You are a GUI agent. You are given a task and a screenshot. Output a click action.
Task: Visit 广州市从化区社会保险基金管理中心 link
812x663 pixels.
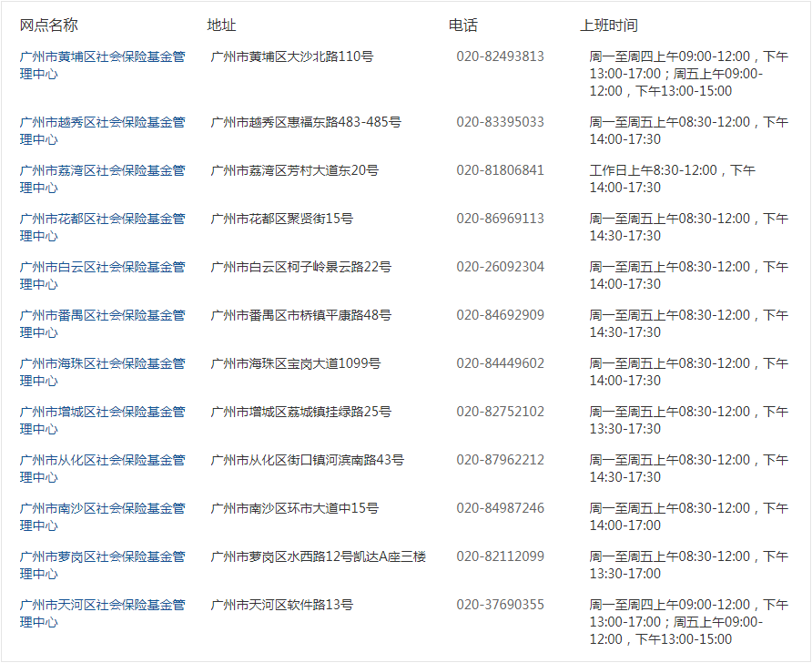[102, 460]
